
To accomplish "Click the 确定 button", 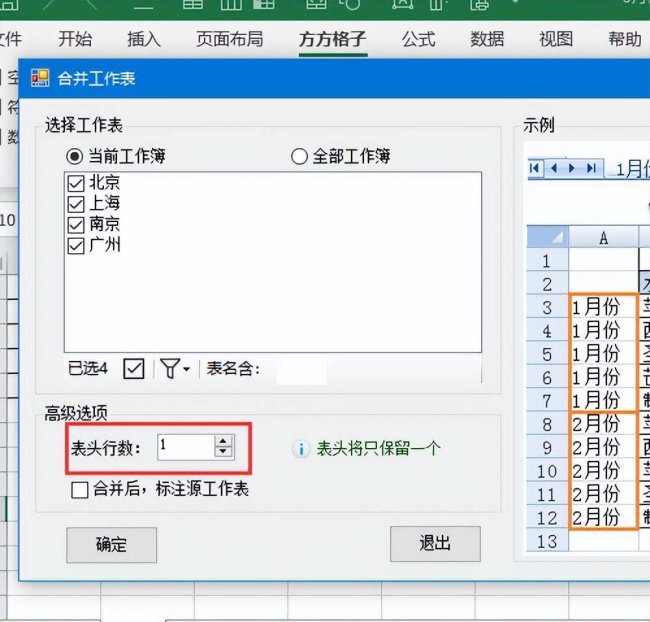I will (112, 545).
